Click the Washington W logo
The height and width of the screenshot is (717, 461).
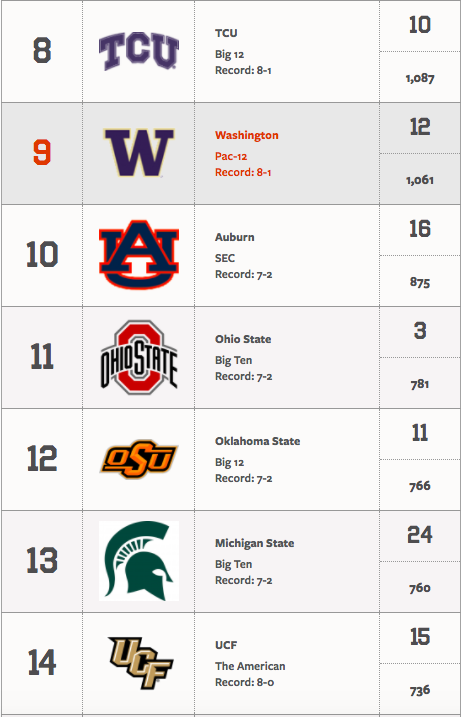(x=139, y=153)
